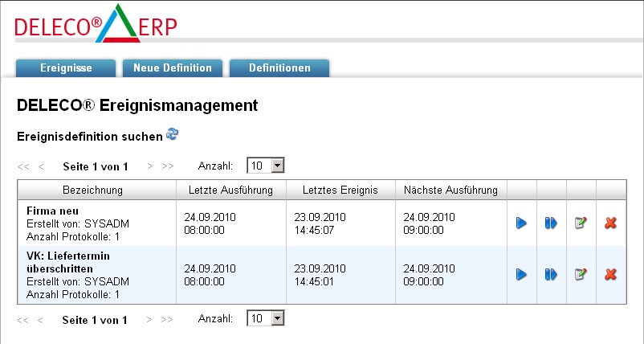This screenshot has height=344, width=644.
Task: Switch to the Ereignisse tab
Action: click(x=66, y=68)
